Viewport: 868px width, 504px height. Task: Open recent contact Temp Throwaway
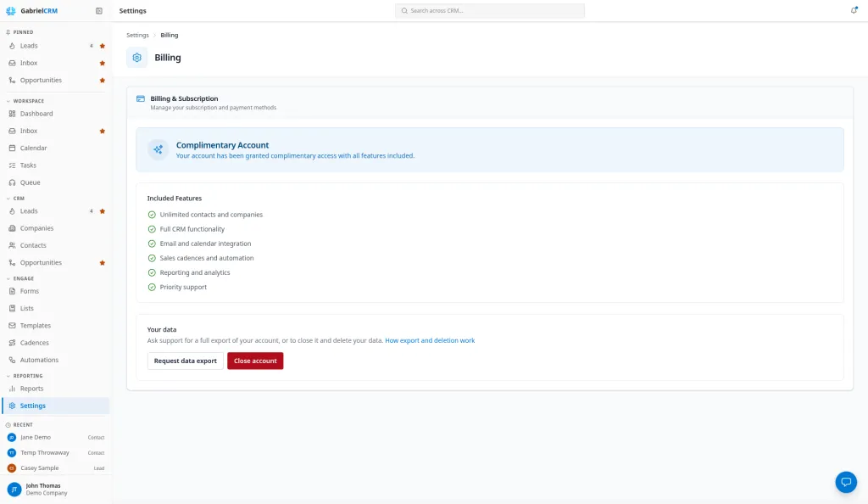click(x=55, y=453)
